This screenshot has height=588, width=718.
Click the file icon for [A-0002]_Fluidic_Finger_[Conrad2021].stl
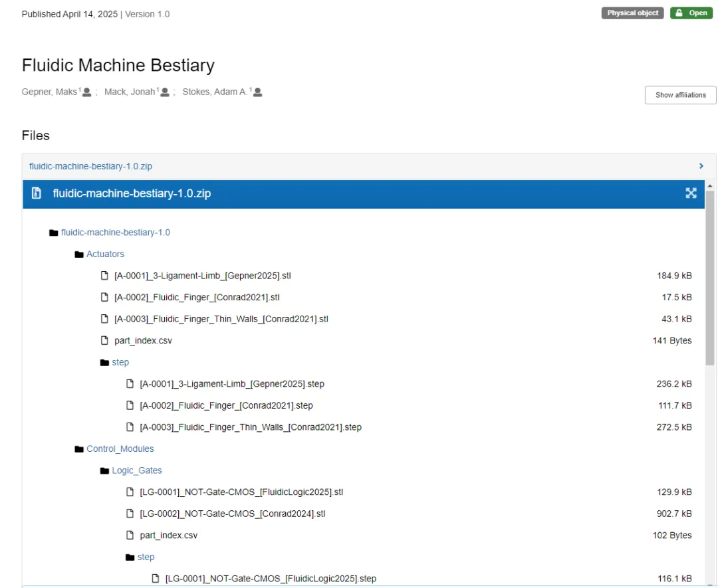tap(104, 298)
